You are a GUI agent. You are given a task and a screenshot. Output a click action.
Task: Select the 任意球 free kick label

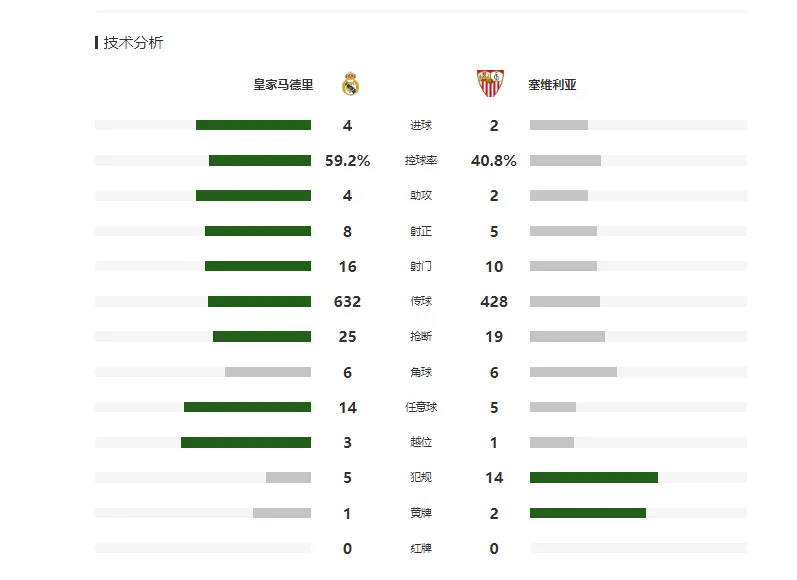[x=421, y=407]
